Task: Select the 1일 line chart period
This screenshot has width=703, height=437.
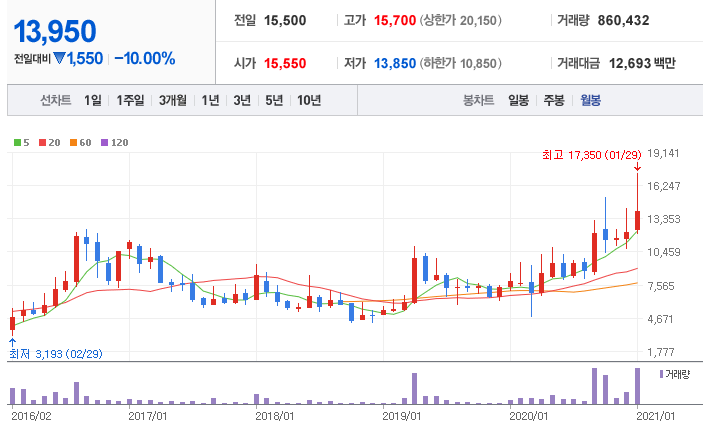Action: 93,100
